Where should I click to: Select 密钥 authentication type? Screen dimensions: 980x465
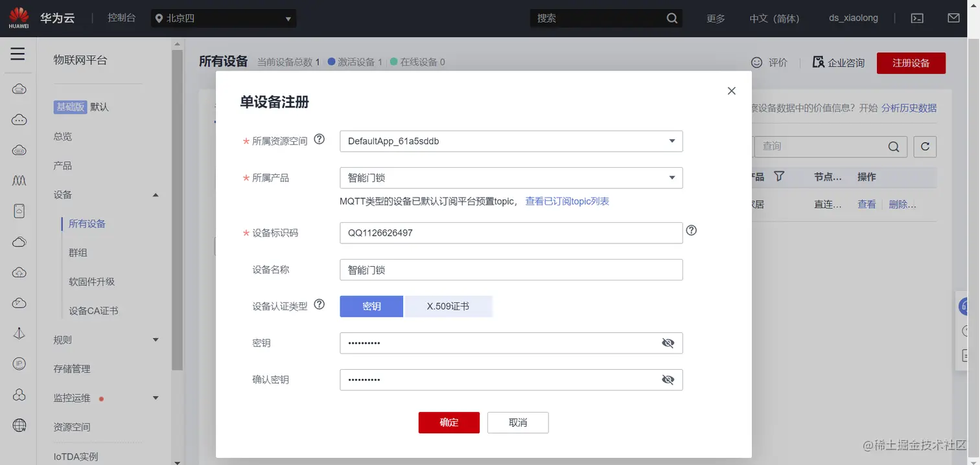(371, 306)
